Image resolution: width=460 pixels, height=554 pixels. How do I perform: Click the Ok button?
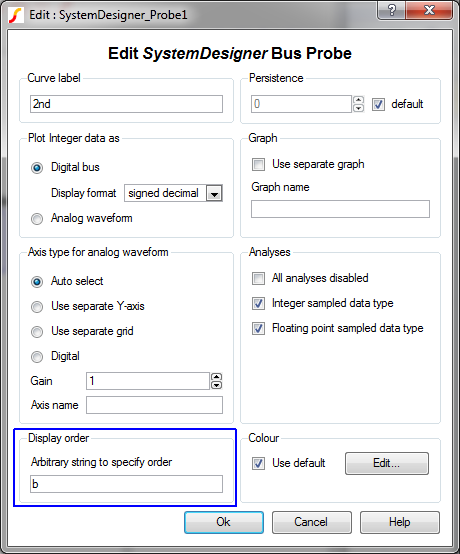point(224,522)
